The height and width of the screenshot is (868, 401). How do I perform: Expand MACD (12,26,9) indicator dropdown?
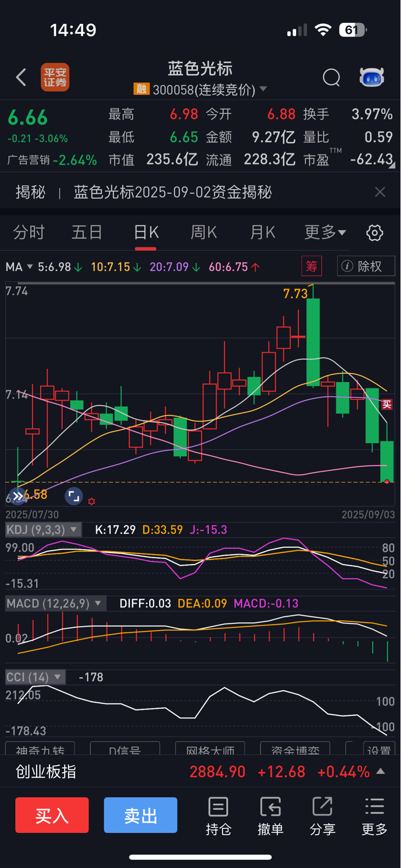[x=55, y=604]
